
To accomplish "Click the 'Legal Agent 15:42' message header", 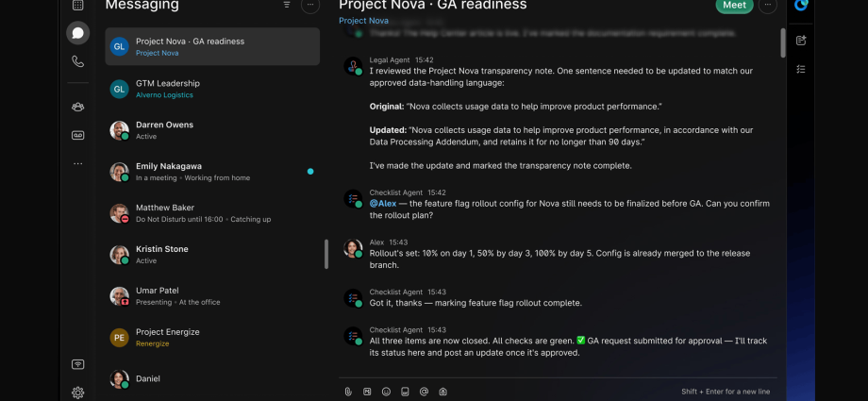I will pos(401,59).
